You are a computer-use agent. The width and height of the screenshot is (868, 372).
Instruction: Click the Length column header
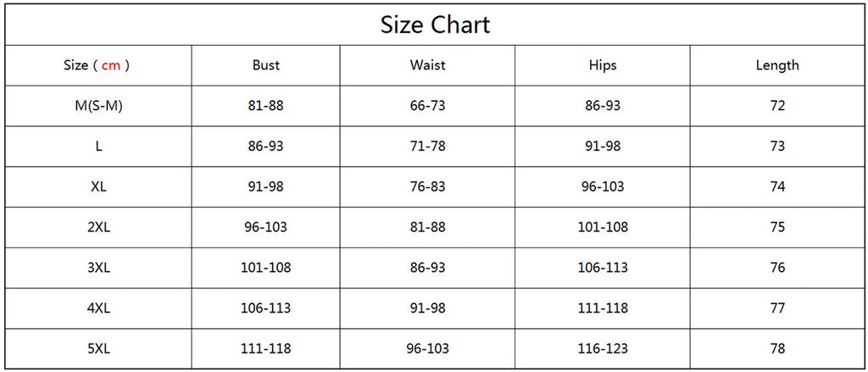click(x=777, y=65)
